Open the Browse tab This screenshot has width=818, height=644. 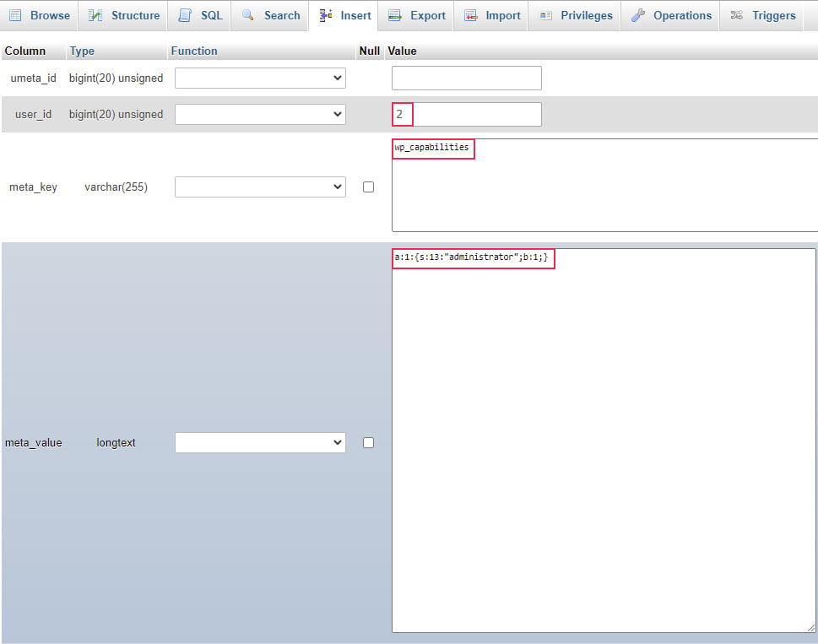39,16
